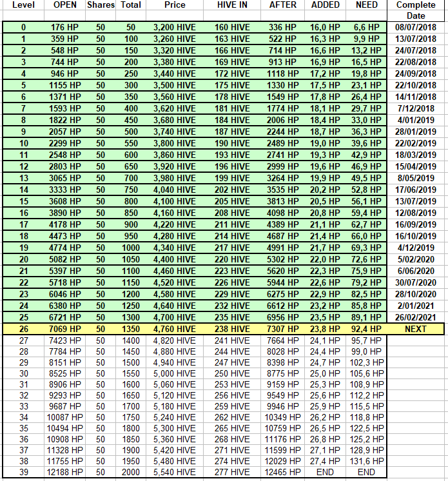This screenshot has height=481, width=448.
Task: Click the date 28/10/2020
Action: (x=416, y=295)
